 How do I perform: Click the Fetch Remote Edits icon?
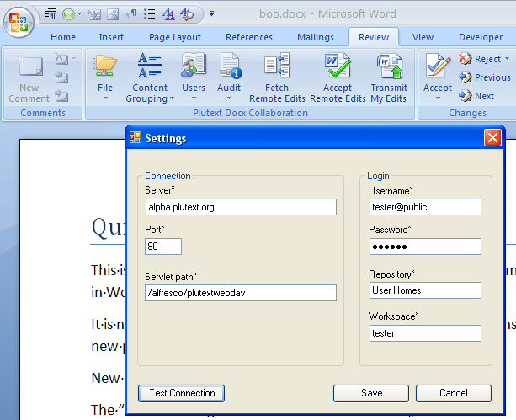pyautogui.click(x=276, y=67)
